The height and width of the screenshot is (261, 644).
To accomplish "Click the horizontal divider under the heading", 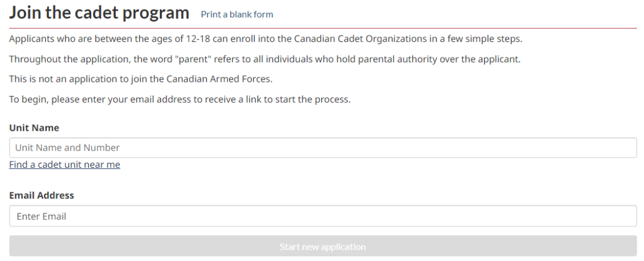I will point(323,28).
